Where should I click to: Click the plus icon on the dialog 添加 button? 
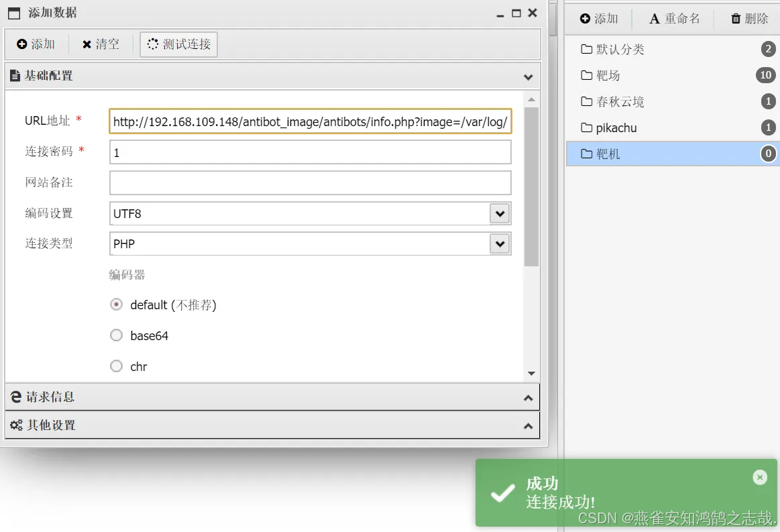tap(22, 44)
